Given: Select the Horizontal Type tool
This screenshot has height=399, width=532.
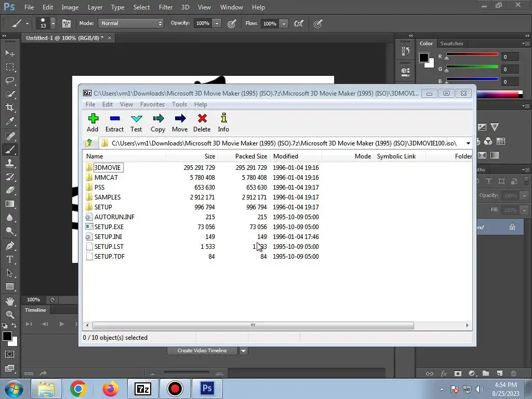Looking at the screenshot, I should click(10, 259).
